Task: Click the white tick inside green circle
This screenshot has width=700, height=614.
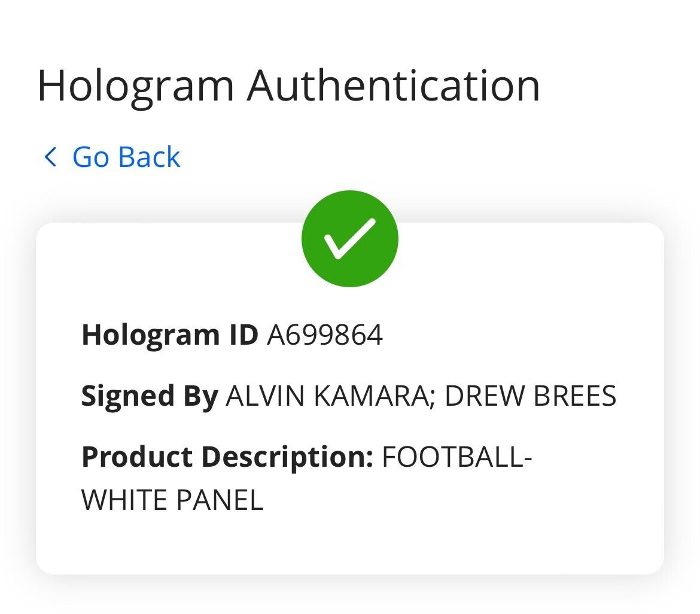Action: pos(349,239)
